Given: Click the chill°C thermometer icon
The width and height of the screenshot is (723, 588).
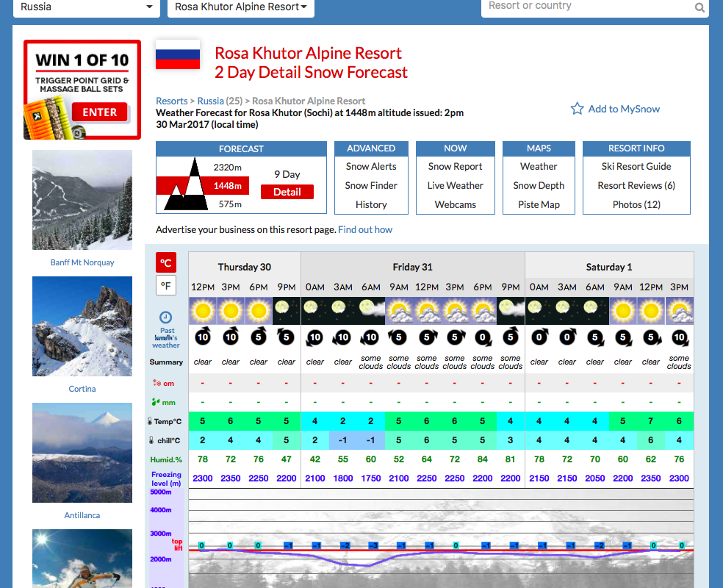Looking at the screenshot, I should (151, 440).
